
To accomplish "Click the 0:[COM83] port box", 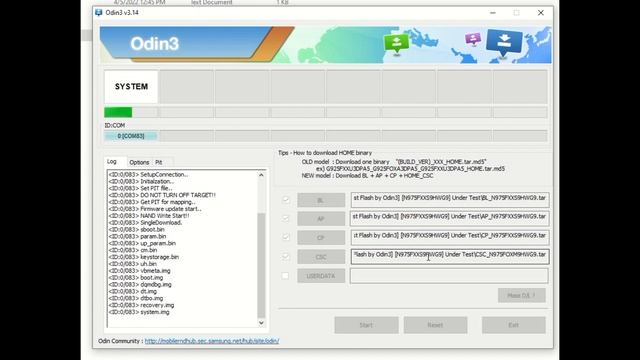I will click(x=131, y=136).
